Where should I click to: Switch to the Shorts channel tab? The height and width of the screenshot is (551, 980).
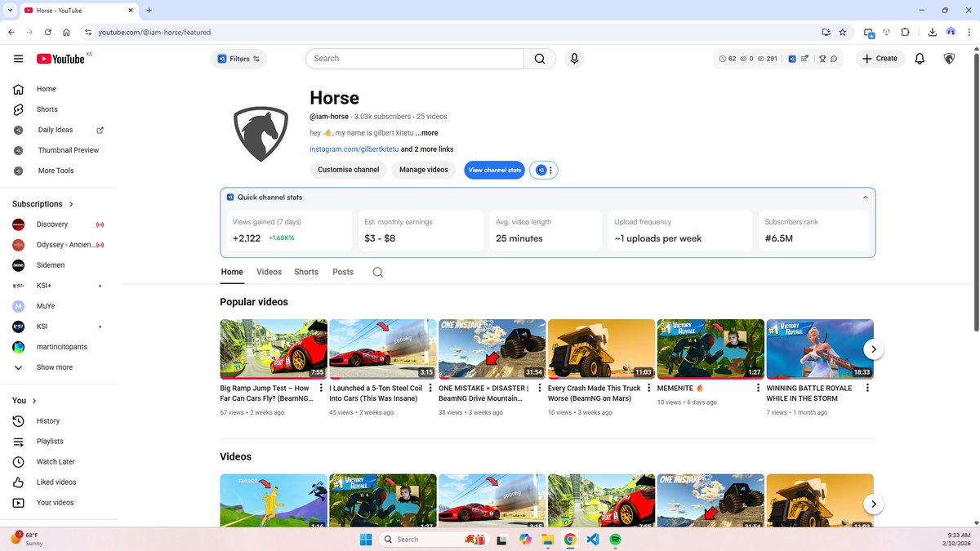tap(306, 272)
